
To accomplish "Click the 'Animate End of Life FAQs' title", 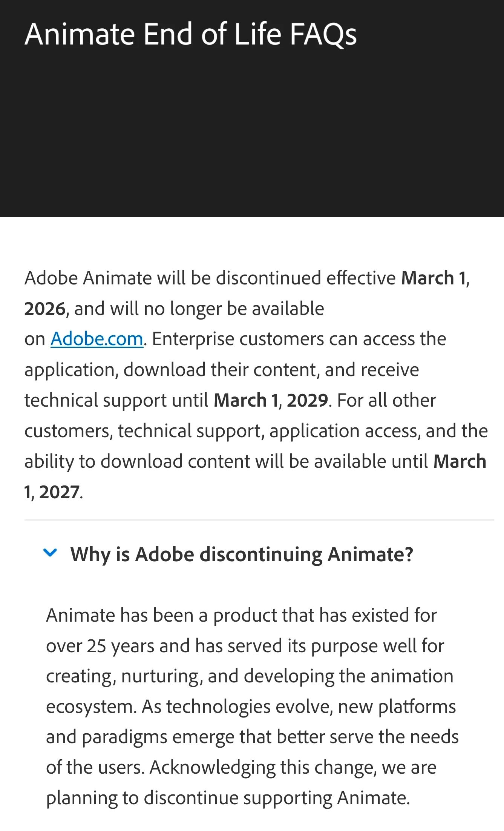I will [190, 34].
